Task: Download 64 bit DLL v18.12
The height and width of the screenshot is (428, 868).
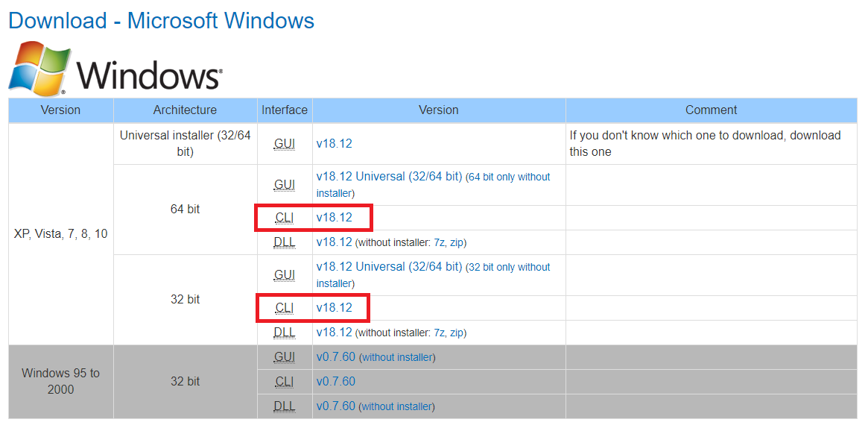Action: (x=334, y=242)
